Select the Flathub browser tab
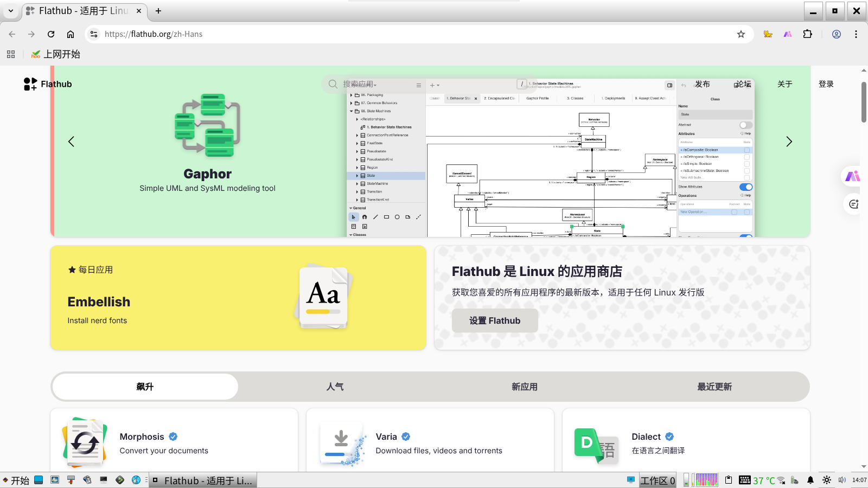The image size is (868, 488). (x=84, y=11)
